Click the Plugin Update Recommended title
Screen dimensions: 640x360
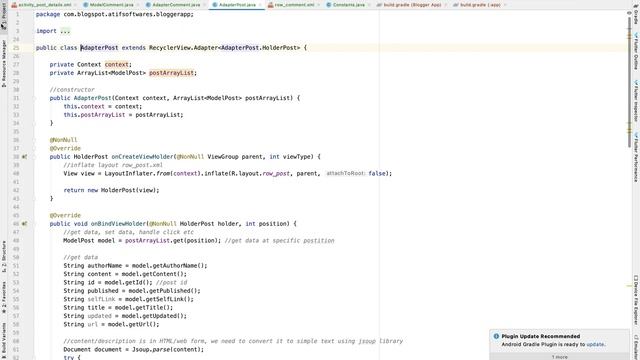pos(541,336)
